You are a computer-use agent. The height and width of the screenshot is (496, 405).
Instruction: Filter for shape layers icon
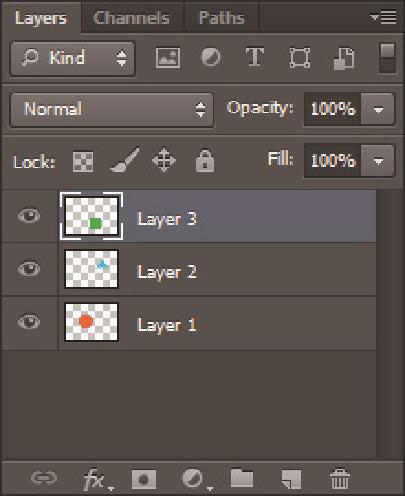point(300,58)
